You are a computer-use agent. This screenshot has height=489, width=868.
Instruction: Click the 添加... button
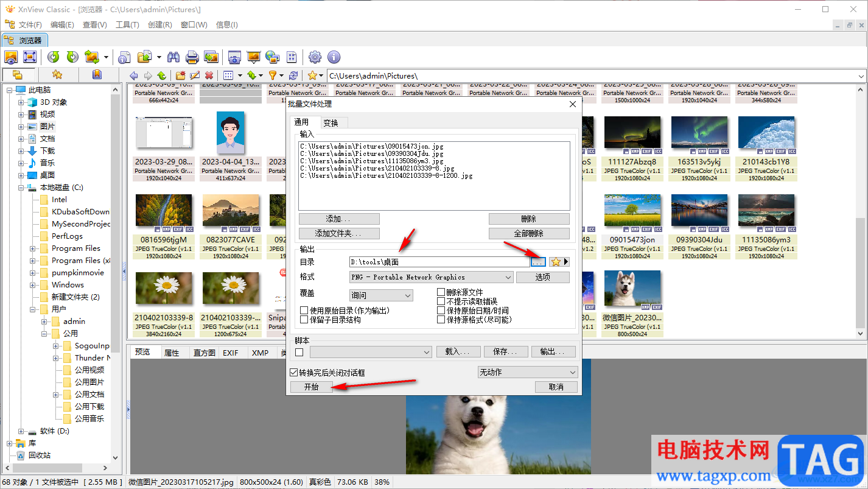point(339,219)
